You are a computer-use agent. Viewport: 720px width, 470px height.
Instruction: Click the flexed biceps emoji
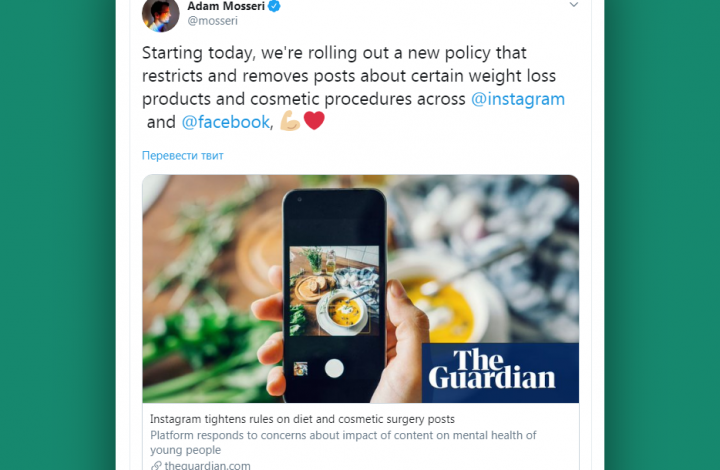point(290,122)
